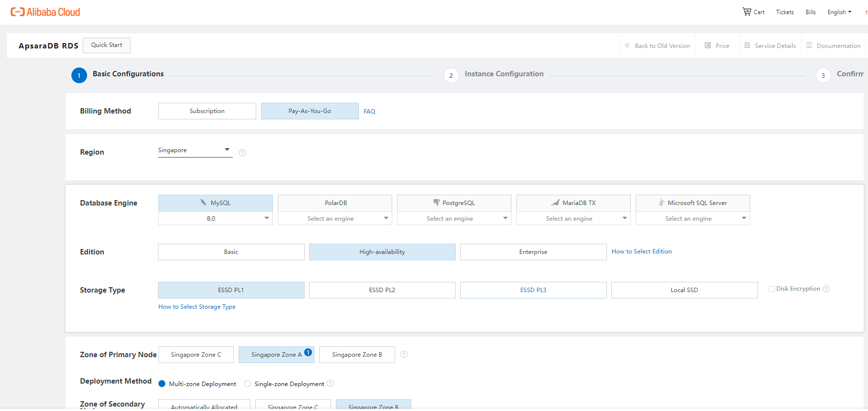Click the Alibaba Cloud logo
The height and width of the screenshot is (411, 868).
pos(45,12)
